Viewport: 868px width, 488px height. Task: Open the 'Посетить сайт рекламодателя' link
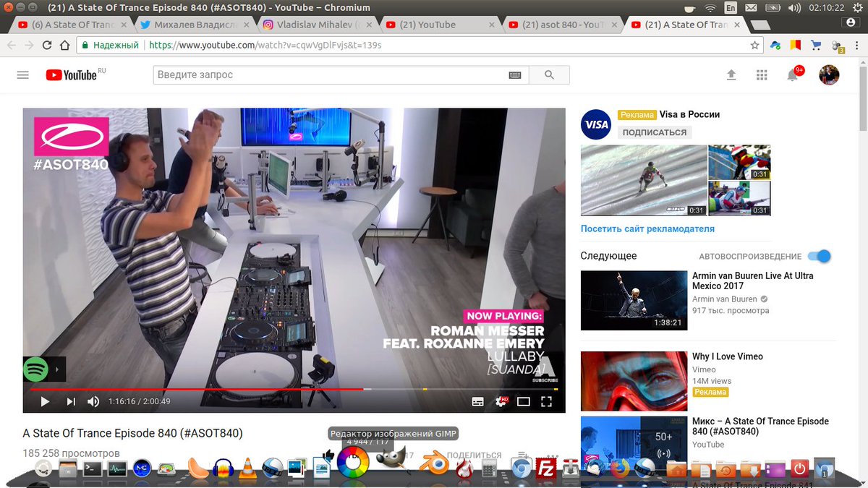coord(647,228)
